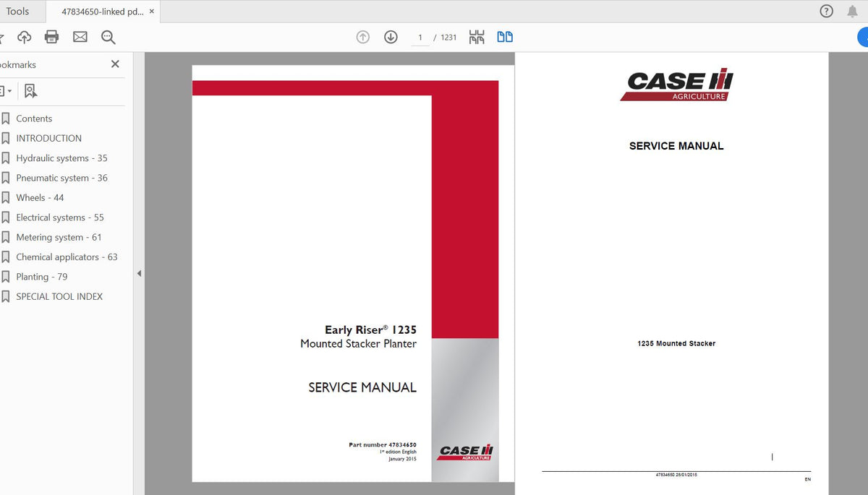Click the bookmark icon beside Hydraulic systems - 35
The width and height of the screenshot is (868, 495).
tap(6, 158)
